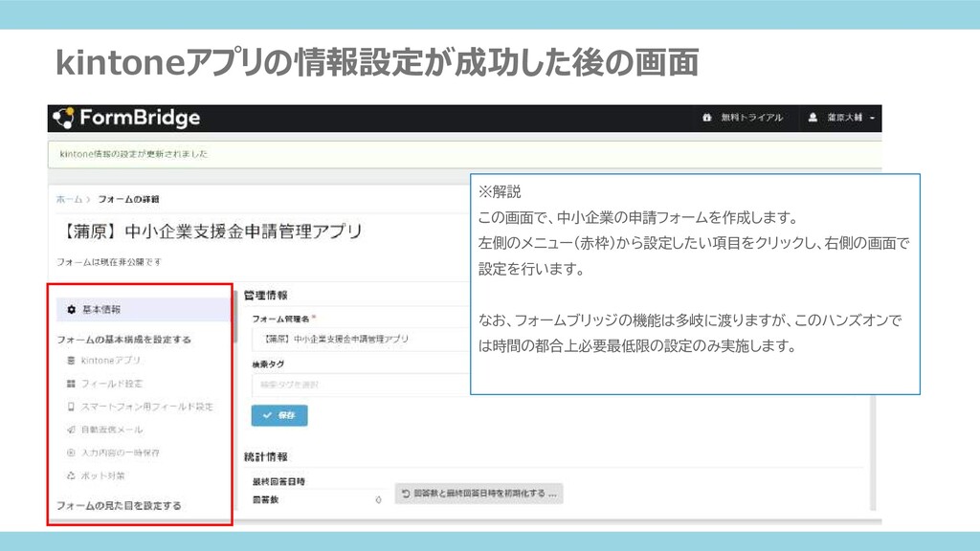The height and width of the screenshot is (551, 980).
Task: Click the 自動返信メール paper plane icon
Action: click(x=71, y=430)
